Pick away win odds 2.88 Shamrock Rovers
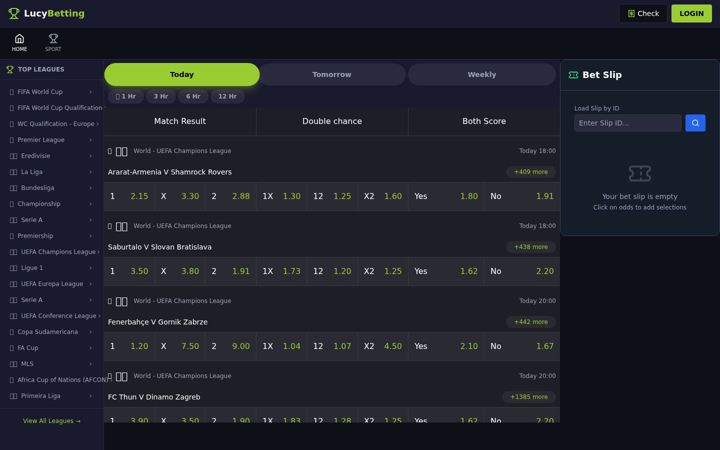Image resolution: width=720 pixels, height=450 pixels. pyautogui.click(x=231, y=196)
